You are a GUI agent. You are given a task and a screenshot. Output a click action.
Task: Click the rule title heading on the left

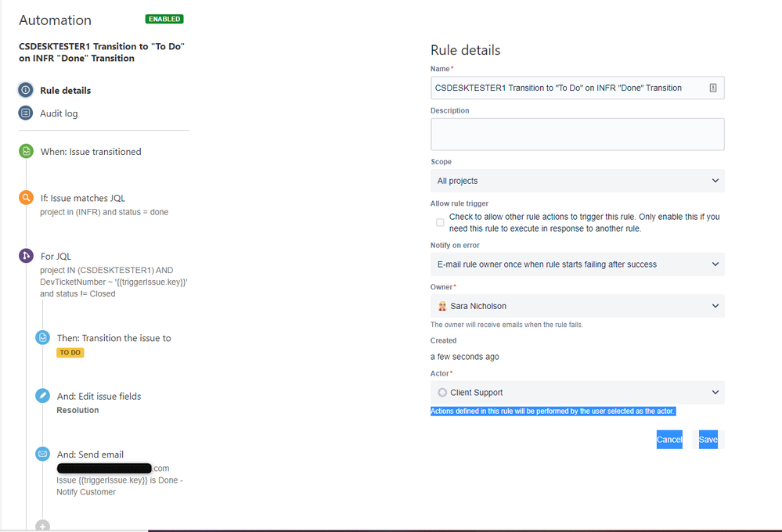[102, 52]
